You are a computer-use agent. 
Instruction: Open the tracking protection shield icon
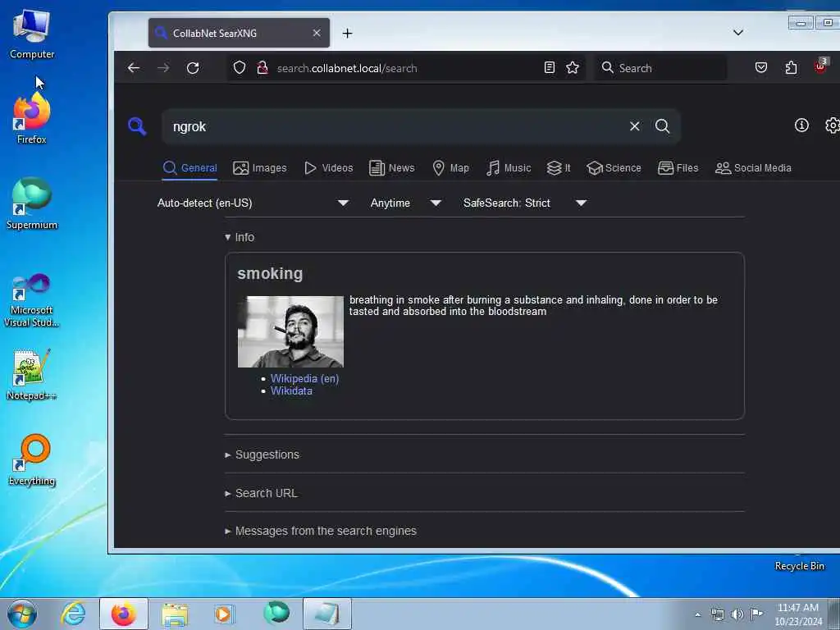(x=240, y=67)
